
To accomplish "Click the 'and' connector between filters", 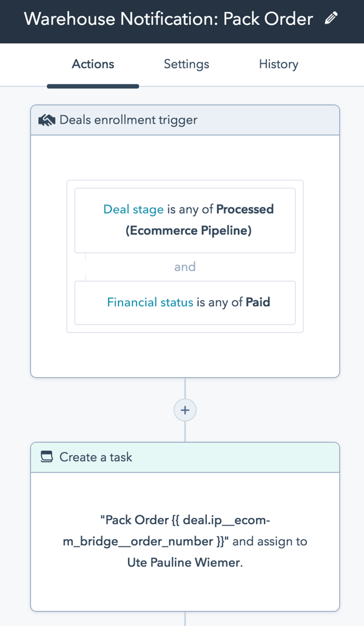I will [x=185, y=267].
